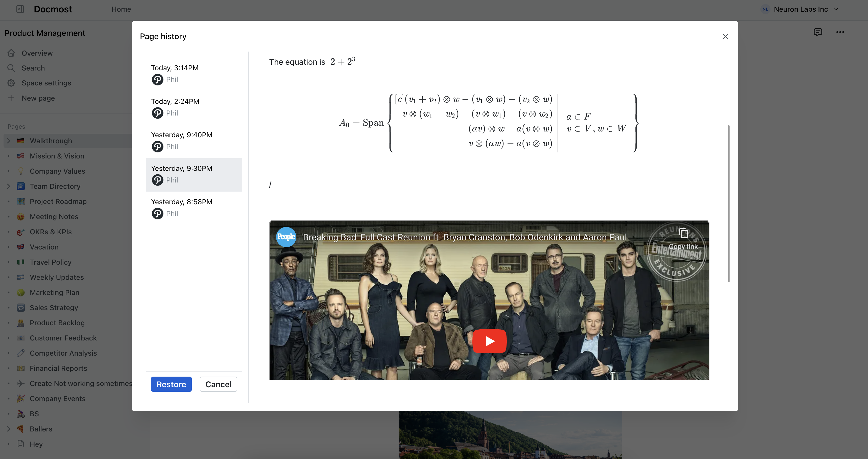Play the Breaking Bad YouTube video
Image resolution: width=868 pixels, height=459 pixels.
(x=489, y=341)
